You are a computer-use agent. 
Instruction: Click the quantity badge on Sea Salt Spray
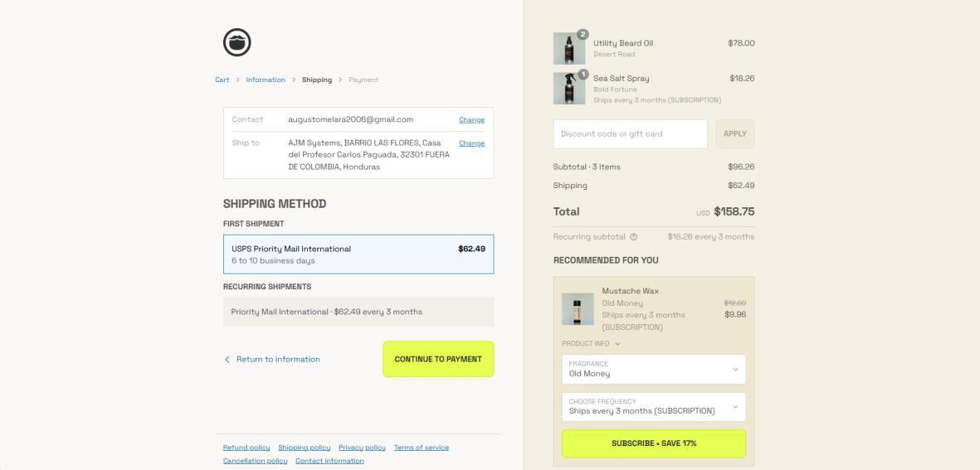[x=583, y=75]
